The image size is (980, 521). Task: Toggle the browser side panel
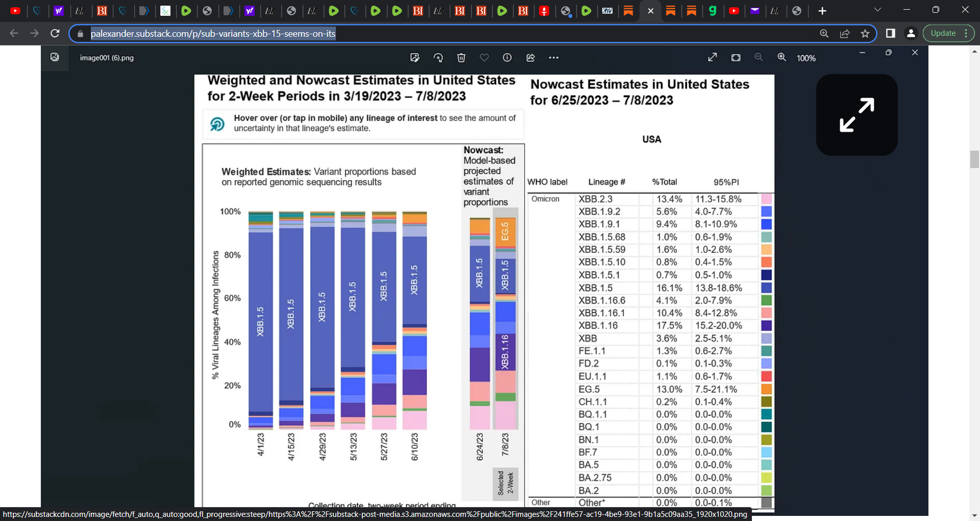[891, 33]
